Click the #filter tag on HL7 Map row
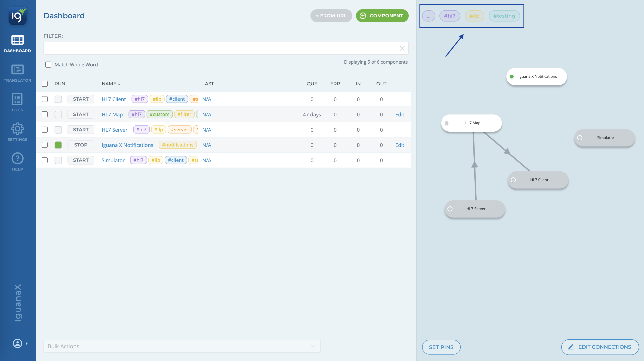Screen dimensions: 644x361 pyautogui.click(x=184, y=114)
